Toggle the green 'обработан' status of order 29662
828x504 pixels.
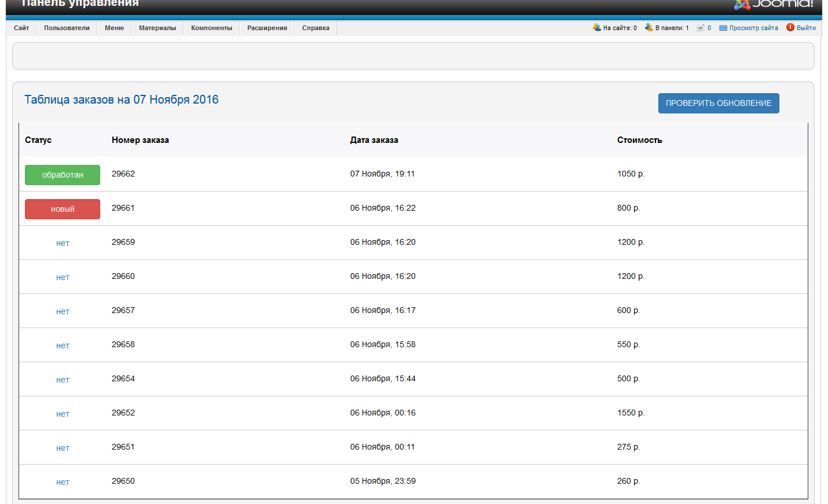pyautogui.click(x=63, y=175)
